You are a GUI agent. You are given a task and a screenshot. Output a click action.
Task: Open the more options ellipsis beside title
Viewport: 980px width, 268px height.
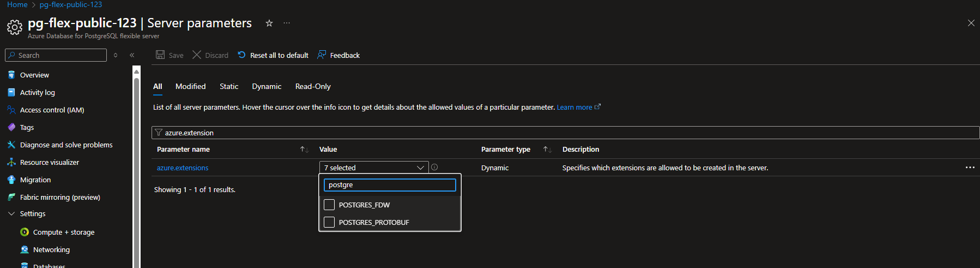point(287,23)
